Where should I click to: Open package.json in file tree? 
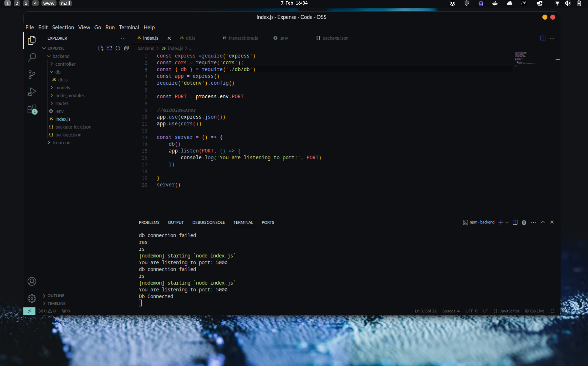click(68, 135)
